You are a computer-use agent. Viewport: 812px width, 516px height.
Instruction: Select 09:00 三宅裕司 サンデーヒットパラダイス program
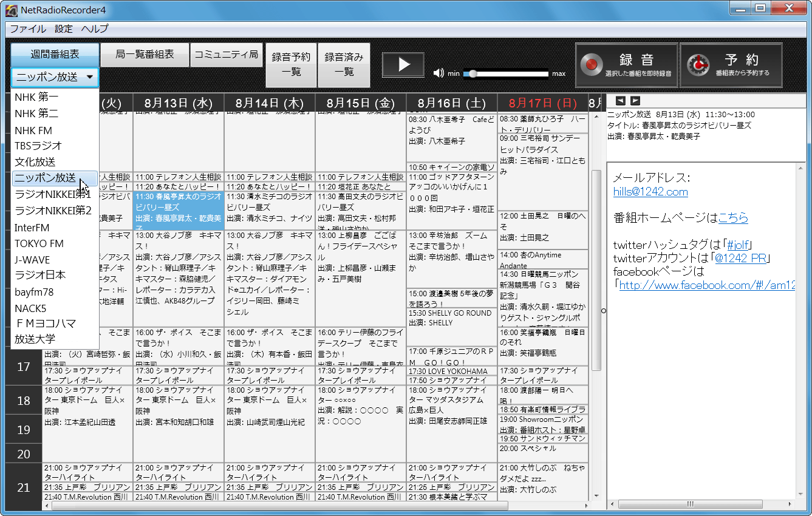click(x=543, y=172)
